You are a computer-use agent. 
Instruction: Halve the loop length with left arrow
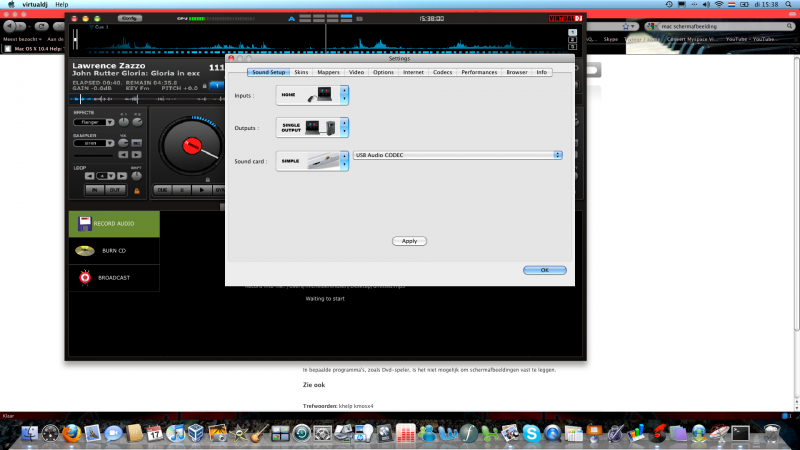tap(90, 176)
